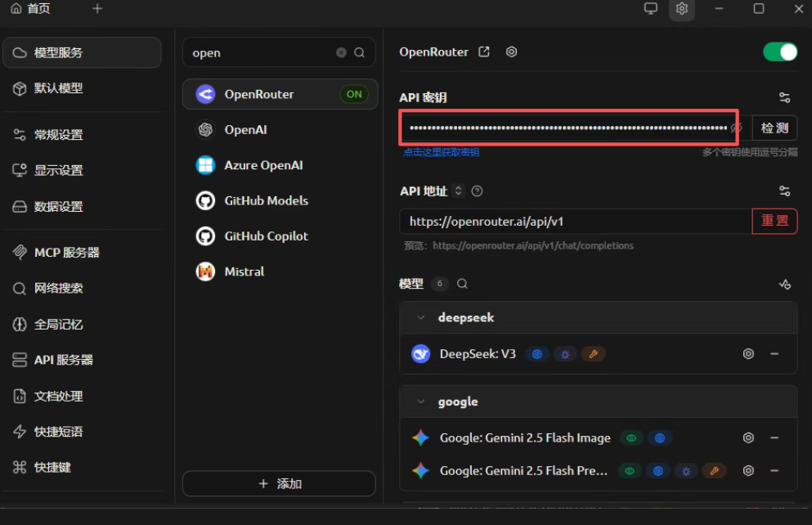Open API key list settings icon
This screenshot has height=525, width=812.
[784, 97]
